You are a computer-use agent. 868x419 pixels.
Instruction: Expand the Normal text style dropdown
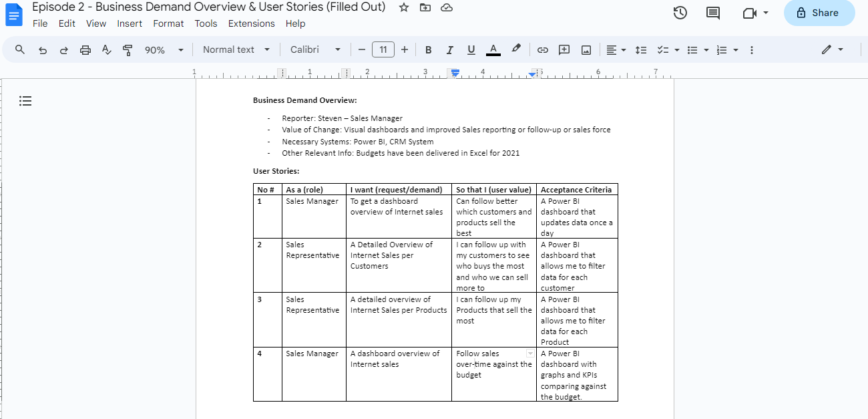237,50
